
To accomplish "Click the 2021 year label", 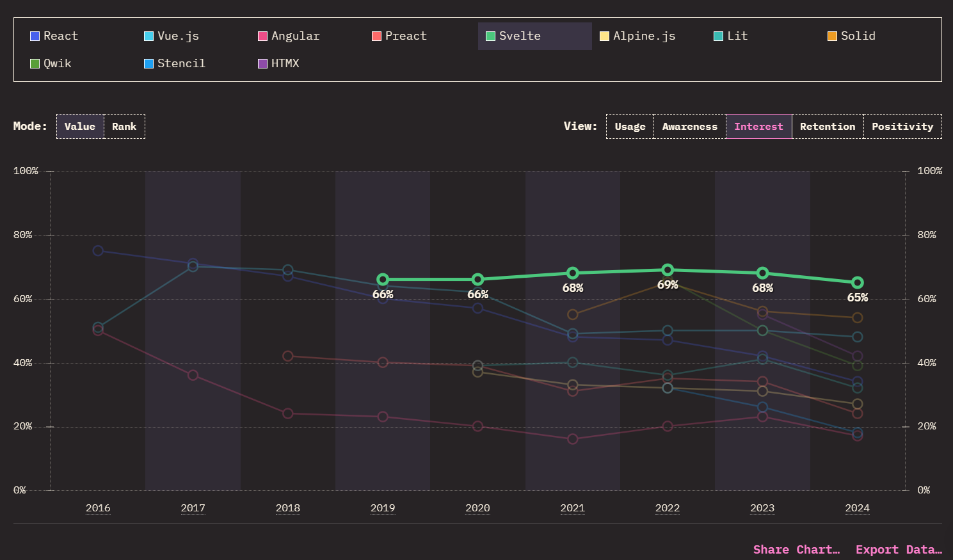I will [573, 508].
